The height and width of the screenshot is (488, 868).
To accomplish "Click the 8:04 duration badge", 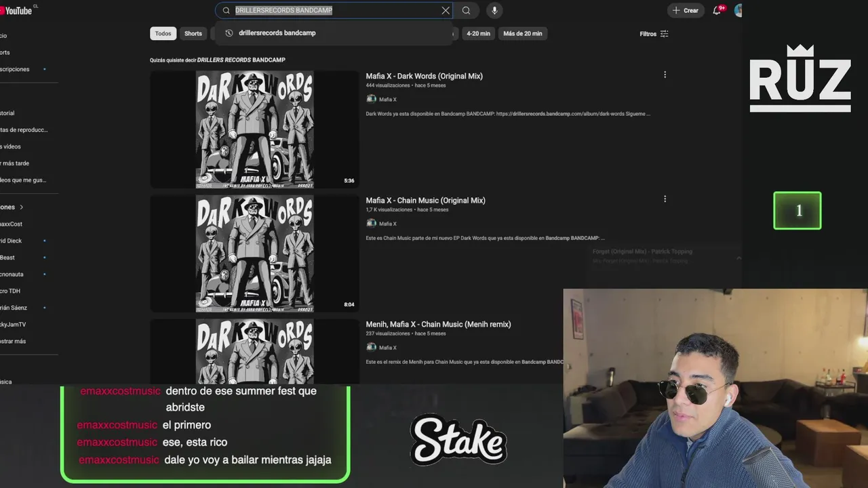I will [349, 304].
